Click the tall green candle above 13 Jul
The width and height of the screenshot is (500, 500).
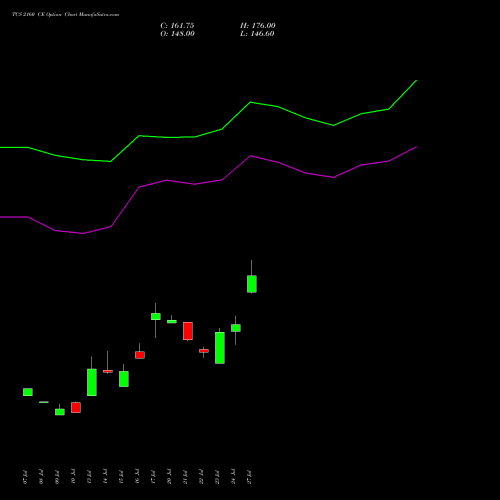coord(92,382)
